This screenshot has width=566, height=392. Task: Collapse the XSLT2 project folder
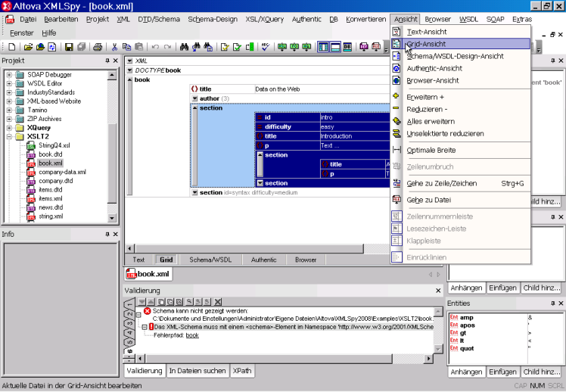(x=9, y=137)
